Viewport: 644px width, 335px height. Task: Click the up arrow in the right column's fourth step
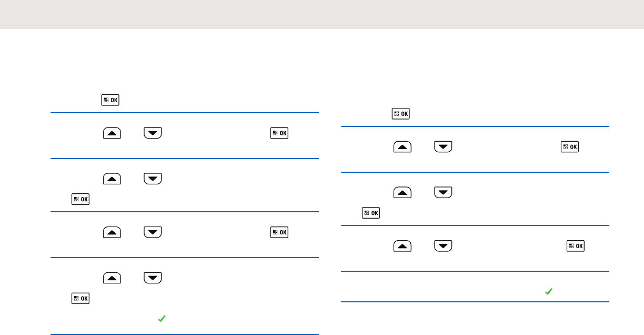pyautogui.click(x=402, y=247)
